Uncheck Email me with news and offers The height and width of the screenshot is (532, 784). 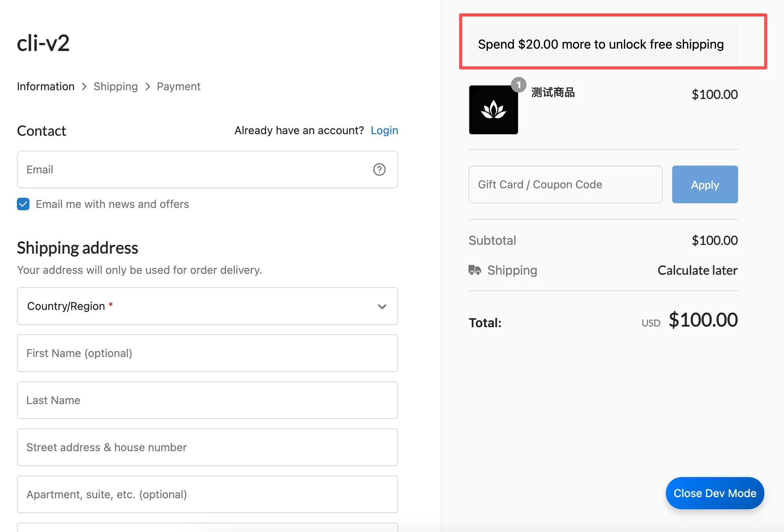[x=23, y=204]
